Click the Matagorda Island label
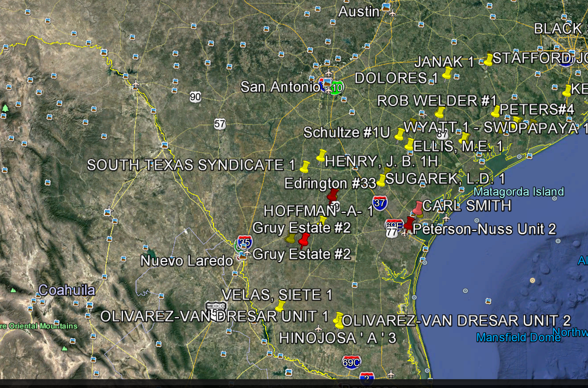 [519, 192]
